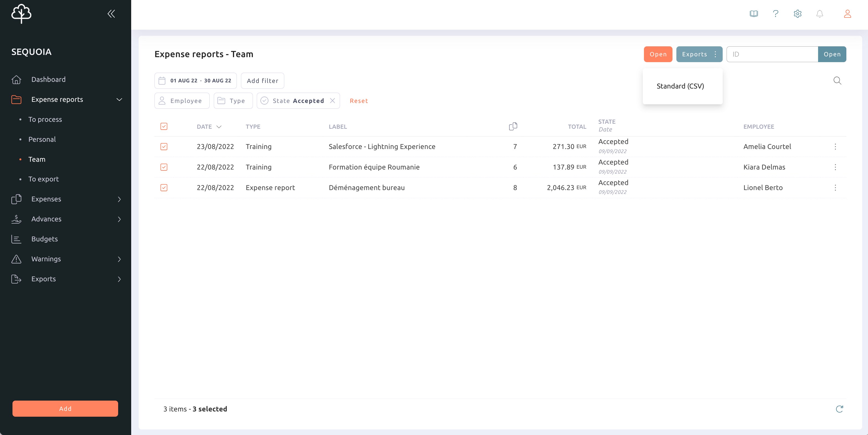Click the Reset filters link
The image size is (868, 435).
(x=359, y=101)
